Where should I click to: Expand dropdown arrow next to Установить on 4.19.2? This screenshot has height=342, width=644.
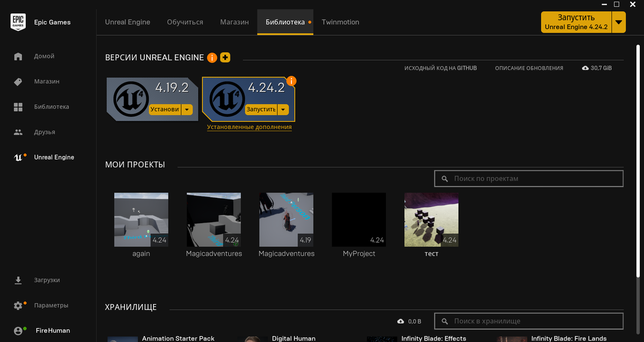coord(187,109)
